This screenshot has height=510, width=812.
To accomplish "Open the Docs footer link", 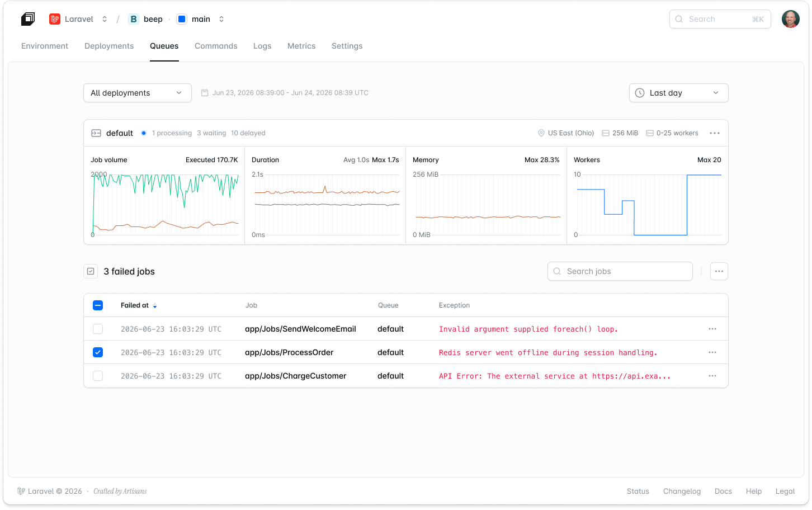I will click(x=723, y=491).
